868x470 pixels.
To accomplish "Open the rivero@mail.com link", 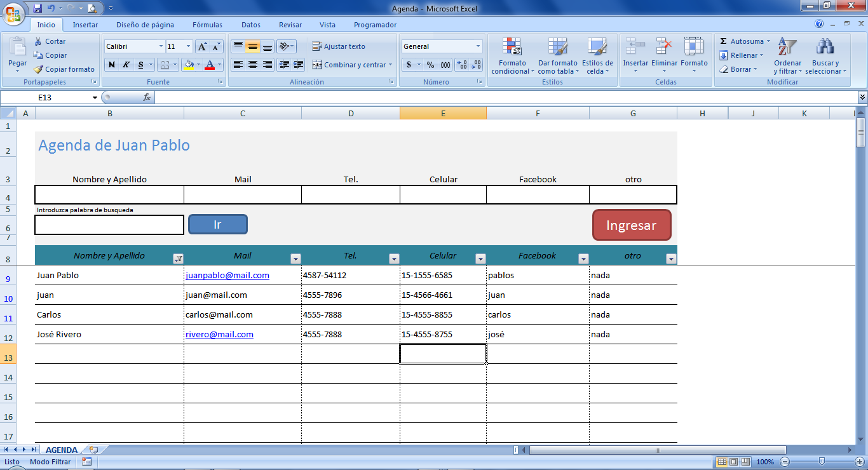I will pos(219,335).
